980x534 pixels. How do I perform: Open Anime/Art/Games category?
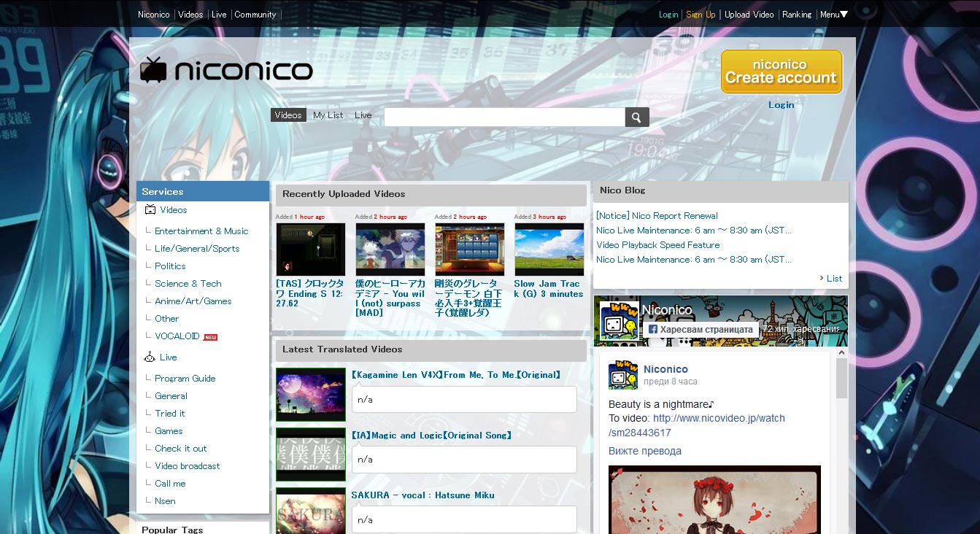point(193,301)
